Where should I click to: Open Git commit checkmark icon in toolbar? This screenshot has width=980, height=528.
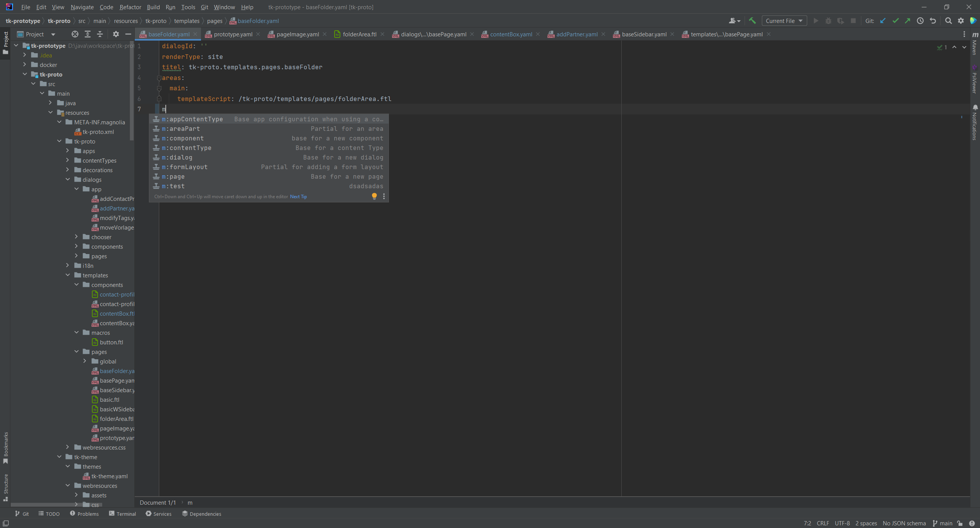[x=895, y=21]
